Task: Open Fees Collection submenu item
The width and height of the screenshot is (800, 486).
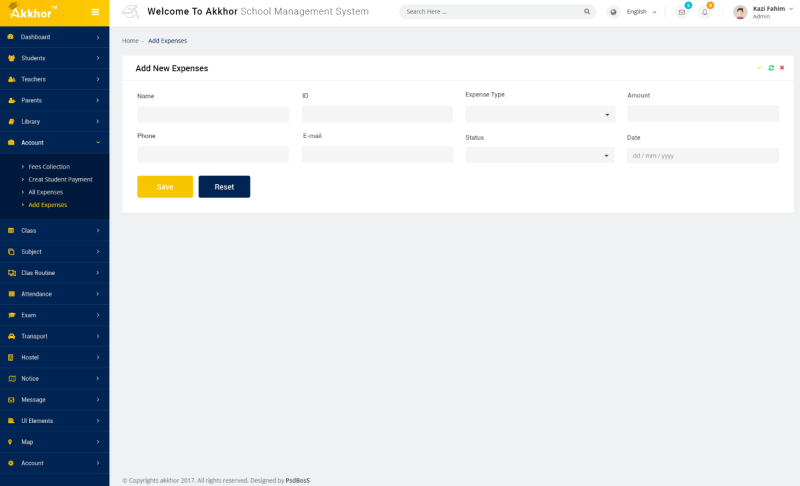Action: [49, 167]
